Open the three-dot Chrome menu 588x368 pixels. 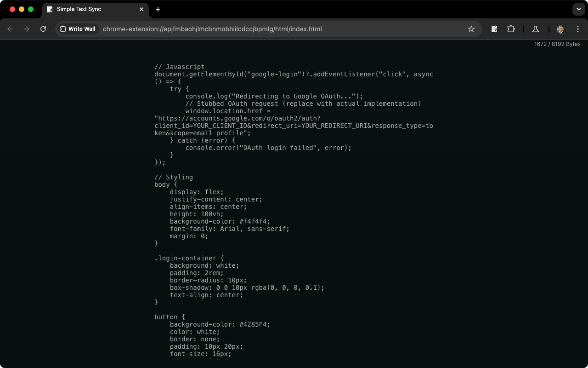pos(578,29)
